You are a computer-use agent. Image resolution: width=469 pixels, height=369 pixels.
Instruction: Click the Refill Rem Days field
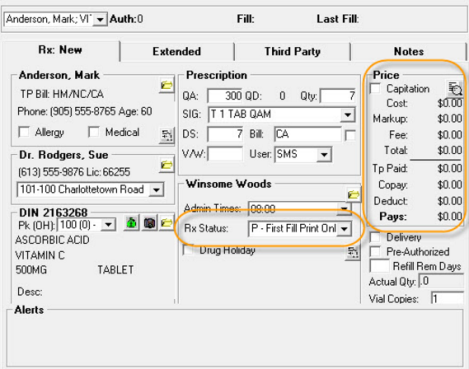point(379,266)
